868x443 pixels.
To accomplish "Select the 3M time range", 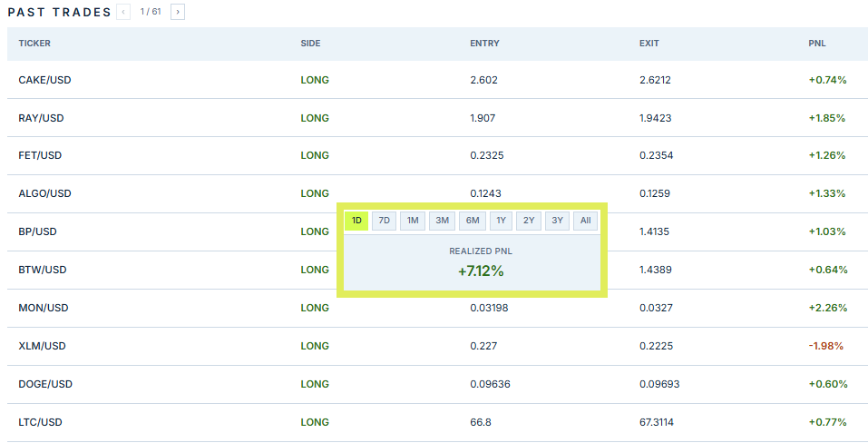I will [443, 221].
